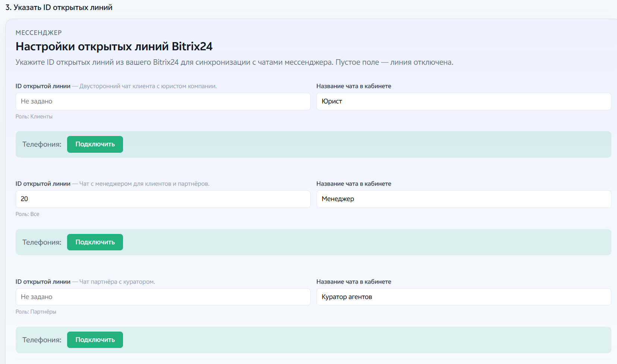This screenshot has width=617, height=364.
Task: Connect telephony for the Куратор агентов line
Action: point(95,340)
